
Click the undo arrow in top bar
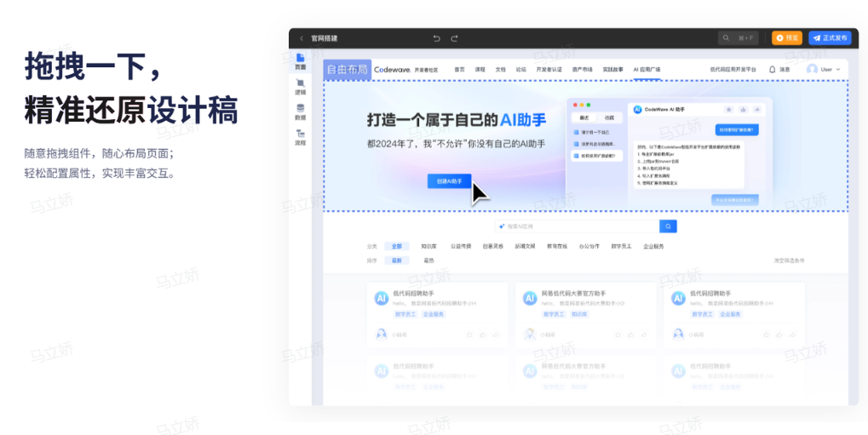coord(437,38)
